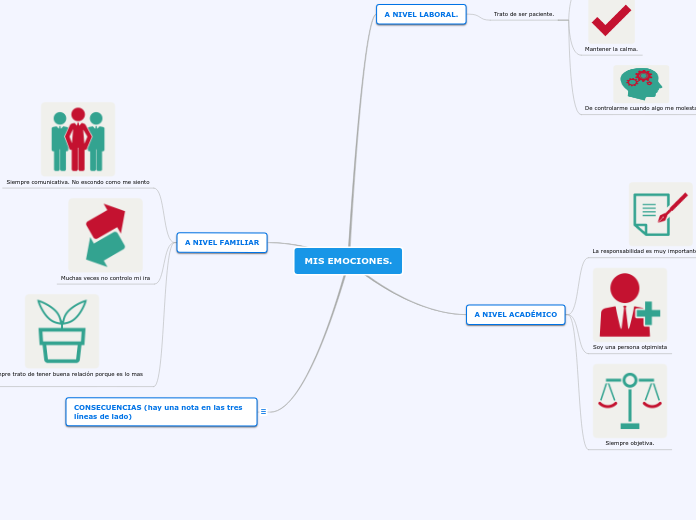Select 'Soy una persona otpimista' text
Screen dimensions: 696x520
630,347
